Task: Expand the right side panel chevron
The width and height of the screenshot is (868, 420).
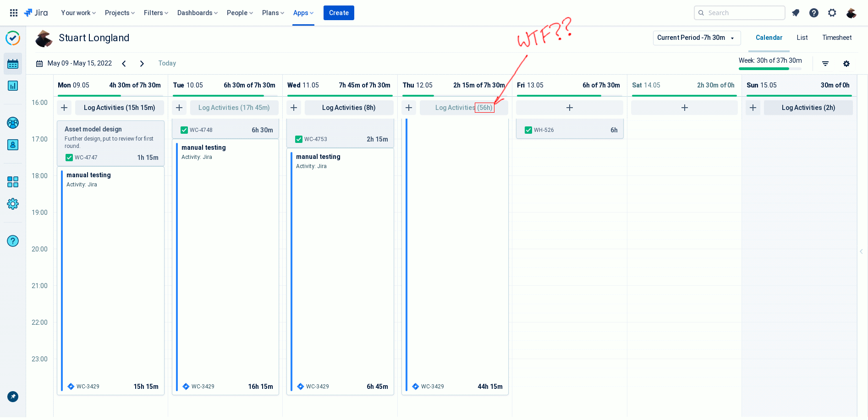Action: click(861, 251)
